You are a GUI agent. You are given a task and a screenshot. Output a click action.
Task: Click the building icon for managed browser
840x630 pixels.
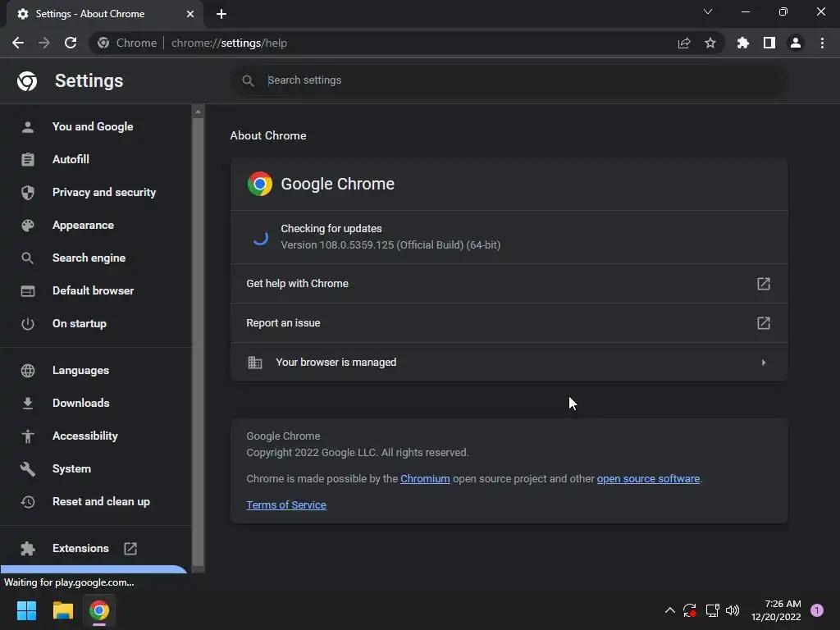(255, 363)
